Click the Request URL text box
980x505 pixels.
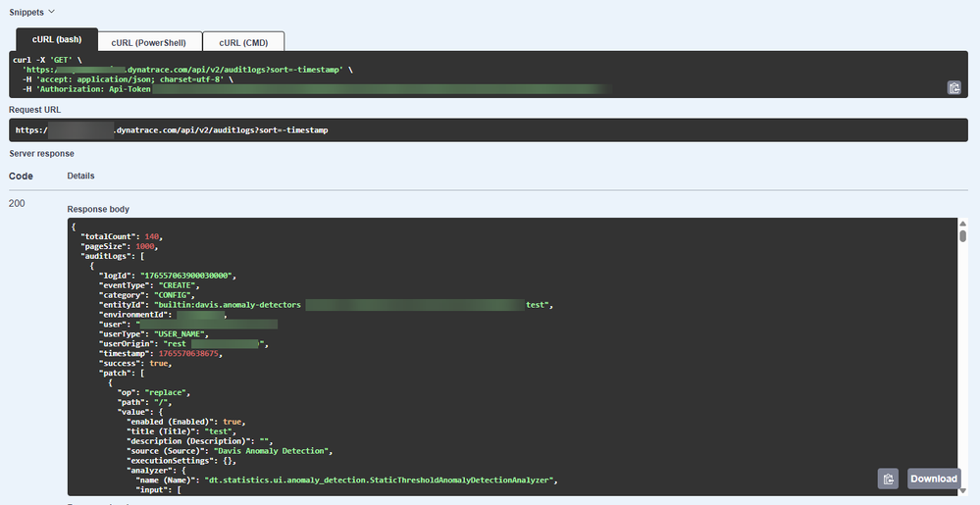click(489, 130)
